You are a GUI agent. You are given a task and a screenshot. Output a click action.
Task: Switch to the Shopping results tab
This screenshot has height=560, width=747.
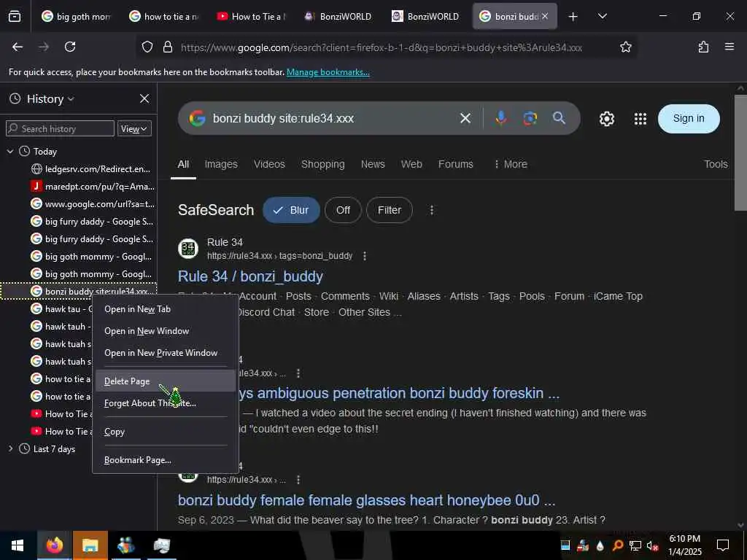[322, 164]
